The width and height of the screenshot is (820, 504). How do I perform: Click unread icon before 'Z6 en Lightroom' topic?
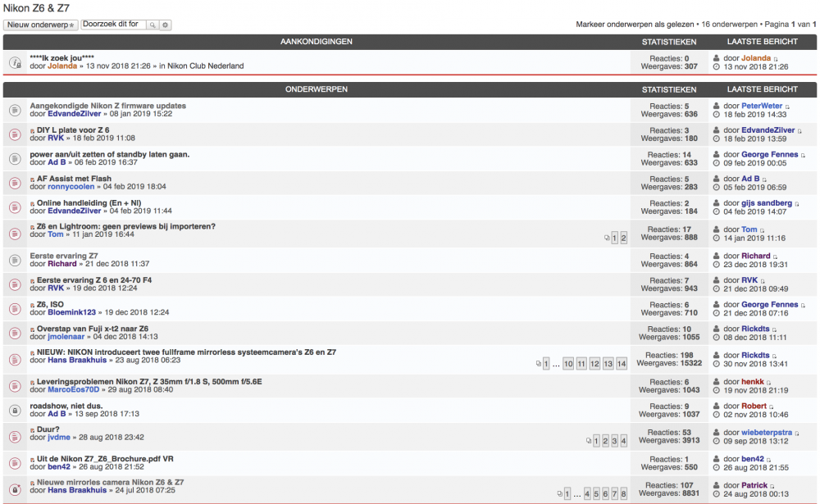point(33,228)
